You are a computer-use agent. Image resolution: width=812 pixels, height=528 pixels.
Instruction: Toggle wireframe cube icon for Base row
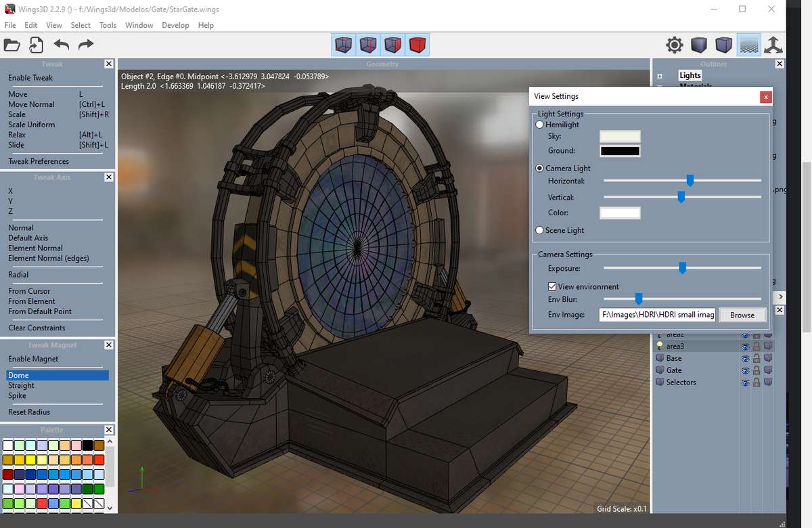pyautogui.click(x=768, y=358)
